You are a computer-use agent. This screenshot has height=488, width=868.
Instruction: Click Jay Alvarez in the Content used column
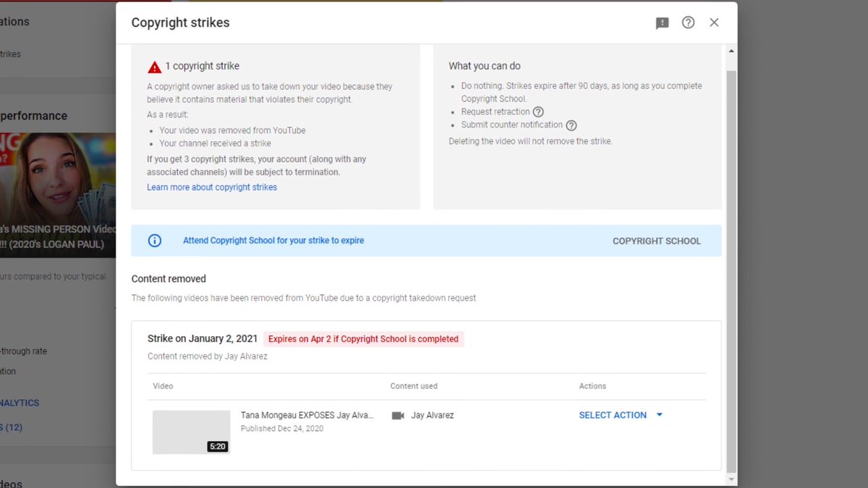(433, 416)
